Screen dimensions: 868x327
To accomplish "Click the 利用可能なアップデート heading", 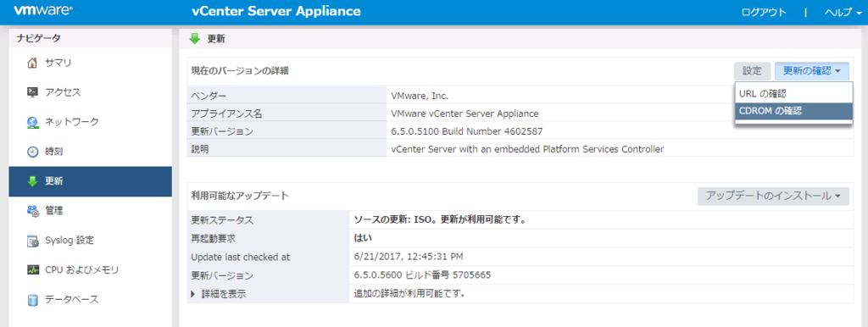I will pos(240,196).
